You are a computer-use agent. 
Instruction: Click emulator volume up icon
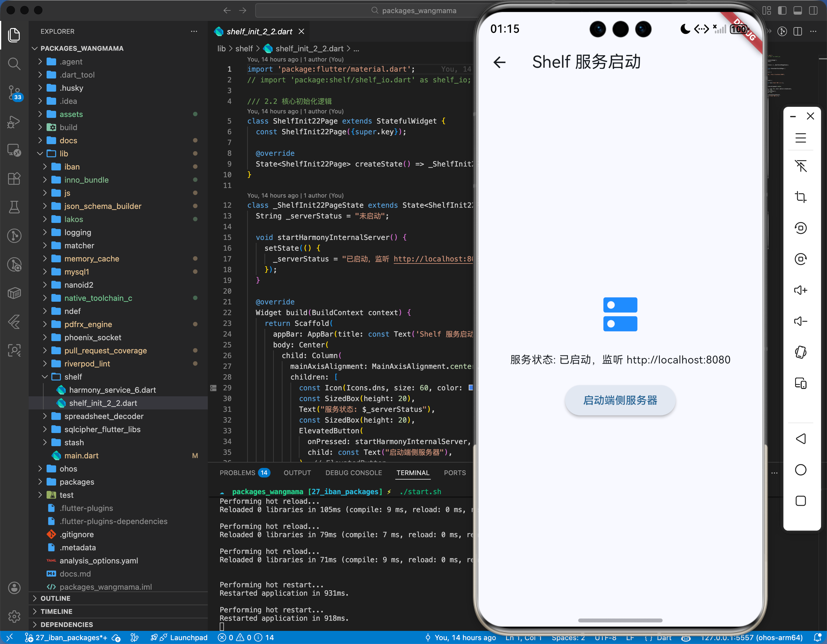(800, 290)
